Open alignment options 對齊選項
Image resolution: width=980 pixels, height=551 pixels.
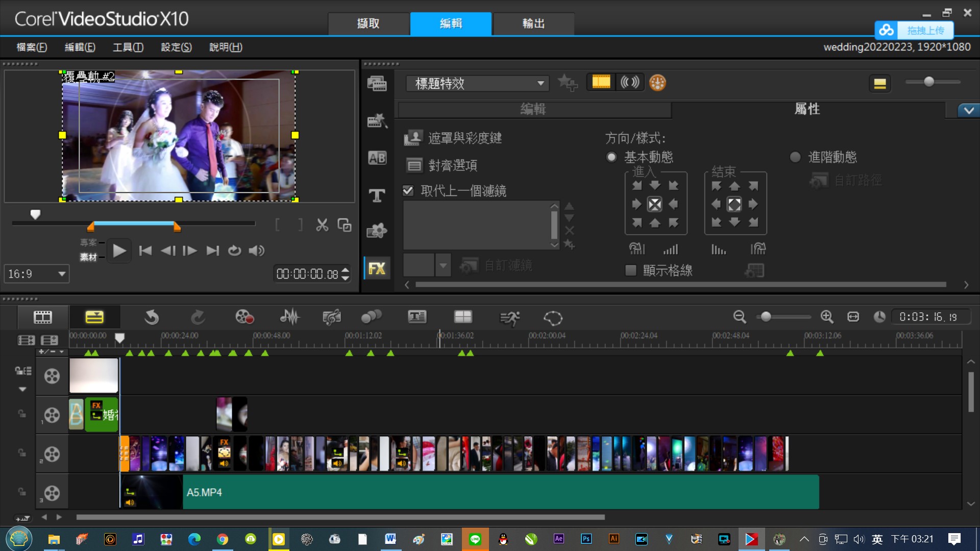[x=442, y=165]
